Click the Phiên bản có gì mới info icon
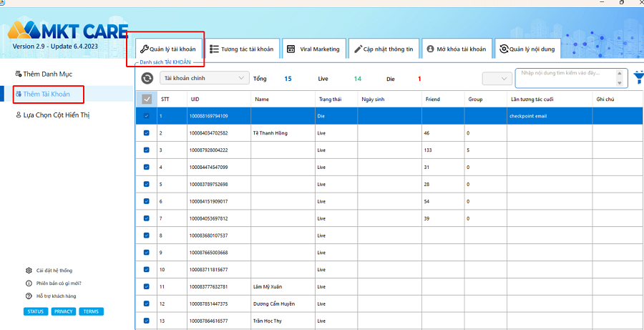Viewport: 644px width, 330px height. 29,283
